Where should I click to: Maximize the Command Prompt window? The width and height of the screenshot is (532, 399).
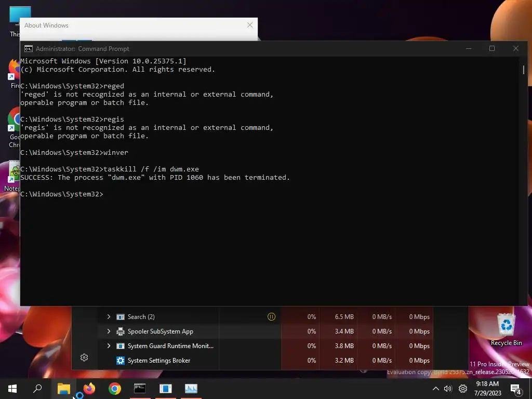coord(492,48)
